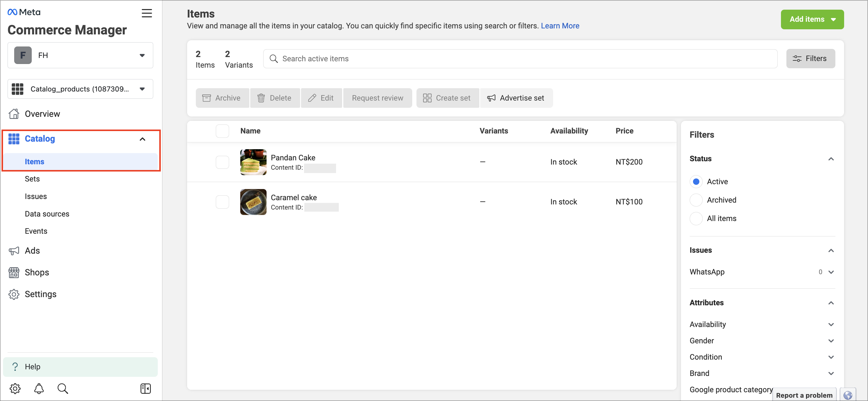Click the Learn More link
The image size is (868, 401).
560,26
